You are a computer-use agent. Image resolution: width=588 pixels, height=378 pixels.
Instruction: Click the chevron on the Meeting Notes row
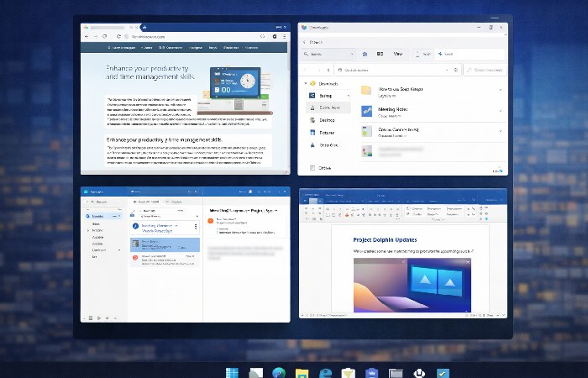[501, 111]
